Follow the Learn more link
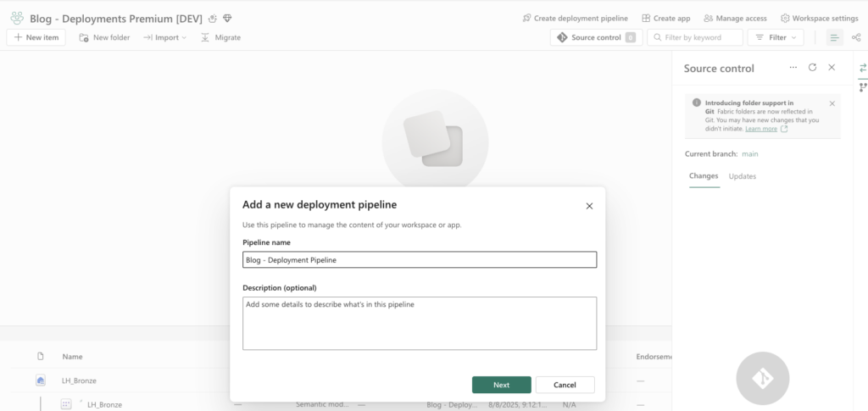868x411 pixels. (761, 129)
